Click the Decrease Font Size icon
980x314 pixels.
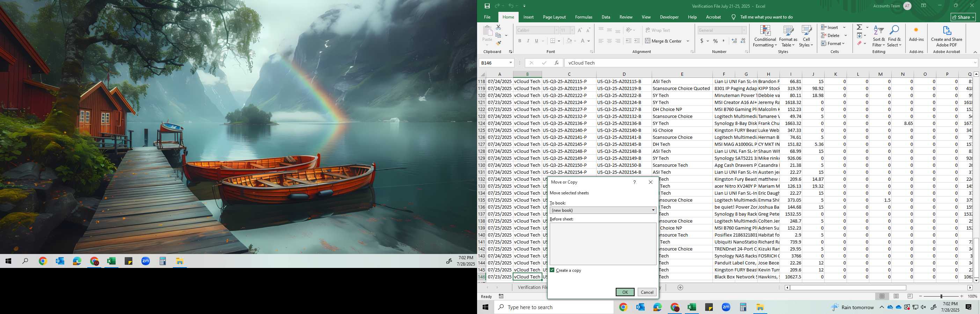point(588,30)
